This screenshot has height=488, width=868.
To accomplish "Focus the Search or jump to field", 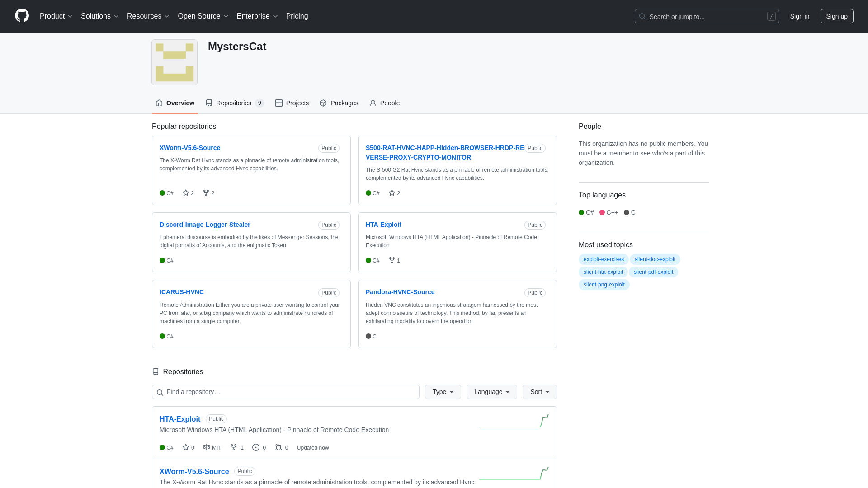I will tap(707, 16).
